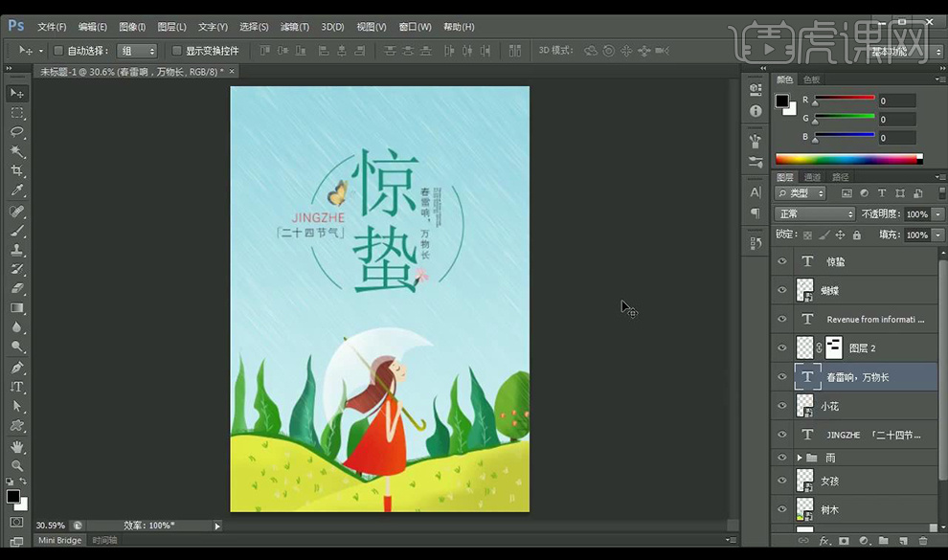
Task: Open the 不透明度 opacity dropdown arrow
Action: (938, 213)
